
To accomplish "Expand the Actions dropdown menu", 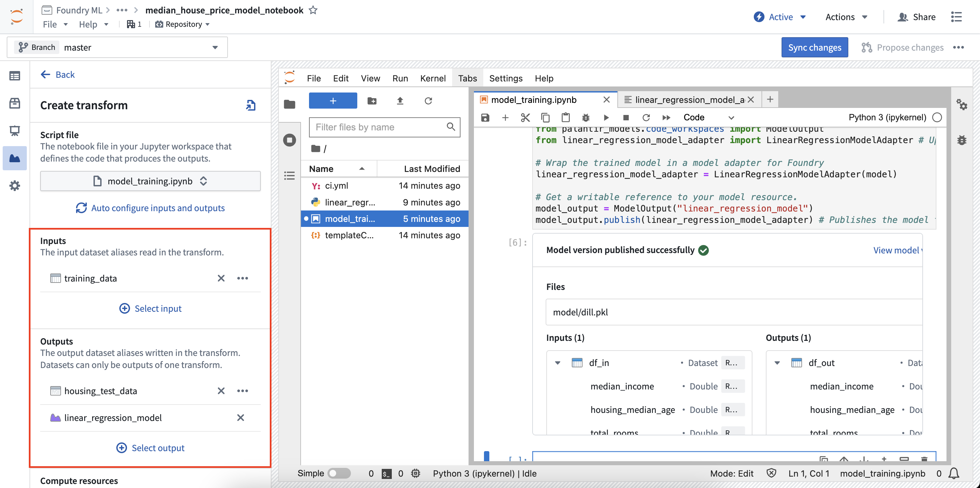I will [847, 17].
